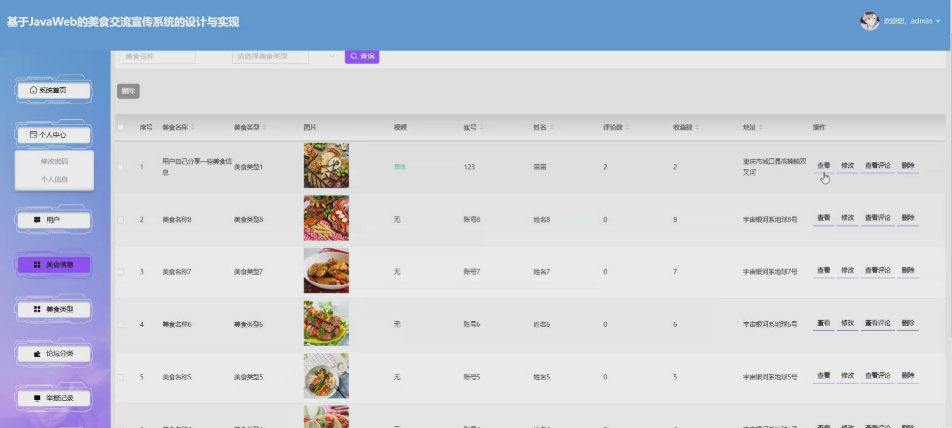952x428 pixels.
Task: Click 删除 for 美食名称6 row
Action: point(908,324)
